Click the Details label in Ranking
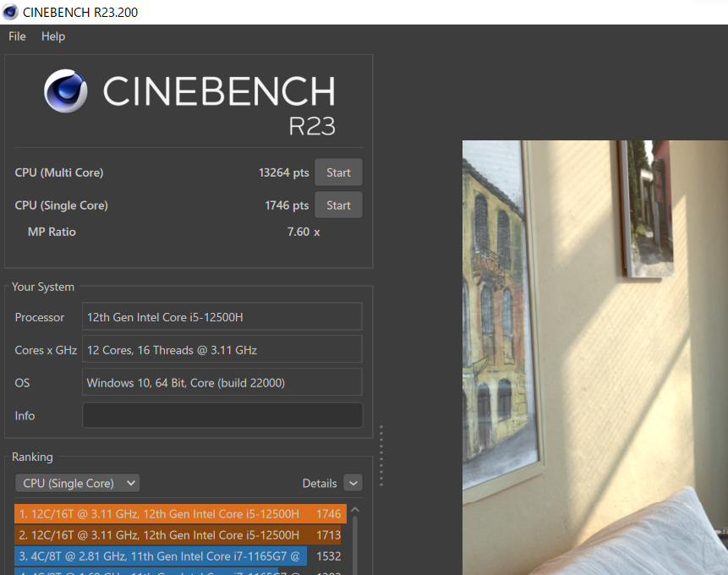The width and height of the screenshot is (728, 575). click(x=320, y=483)
